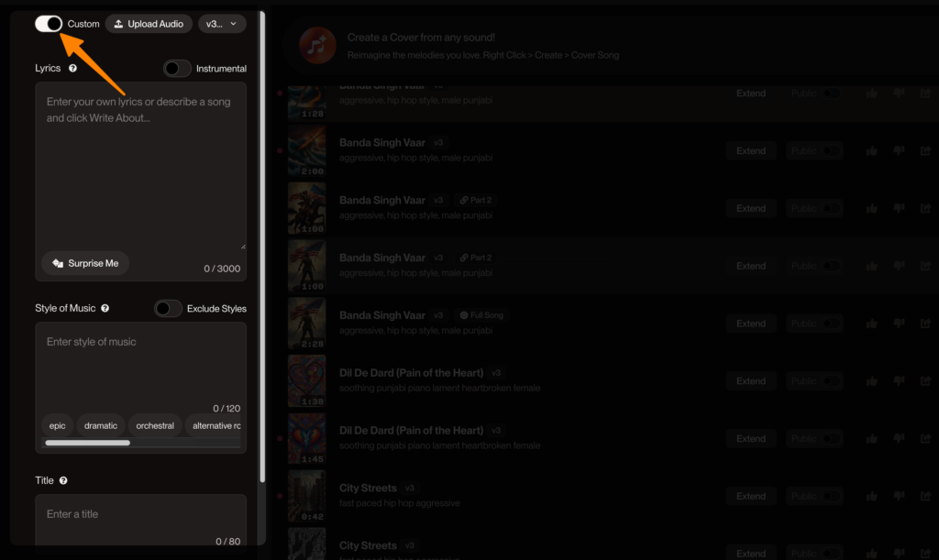Open the Banda Singh Vaar Full Song thumbnail

click(x=306, y=324)
